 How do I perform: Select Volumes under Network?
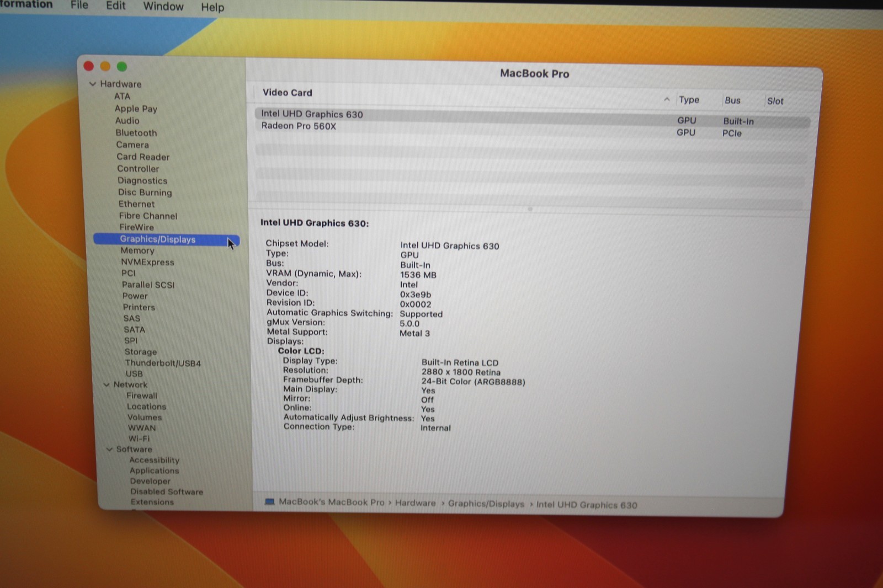(145, 417)
